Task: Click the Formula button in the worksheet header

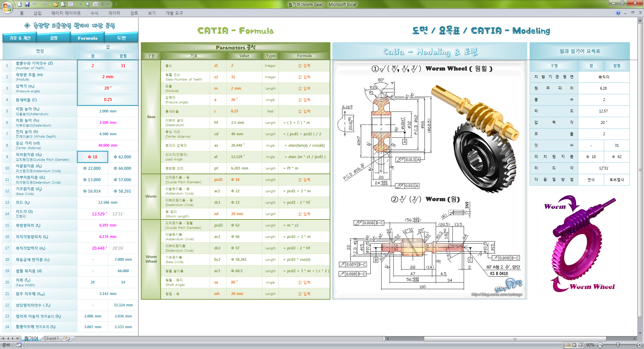Action: coord(87,38)
